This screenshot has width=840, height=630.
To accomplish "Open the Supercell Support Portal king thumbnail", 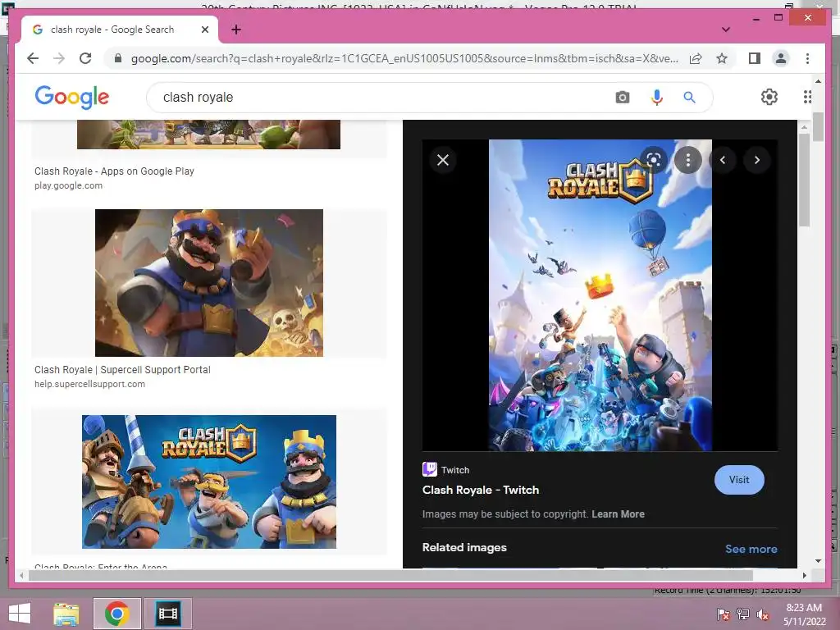I will 209,283.
